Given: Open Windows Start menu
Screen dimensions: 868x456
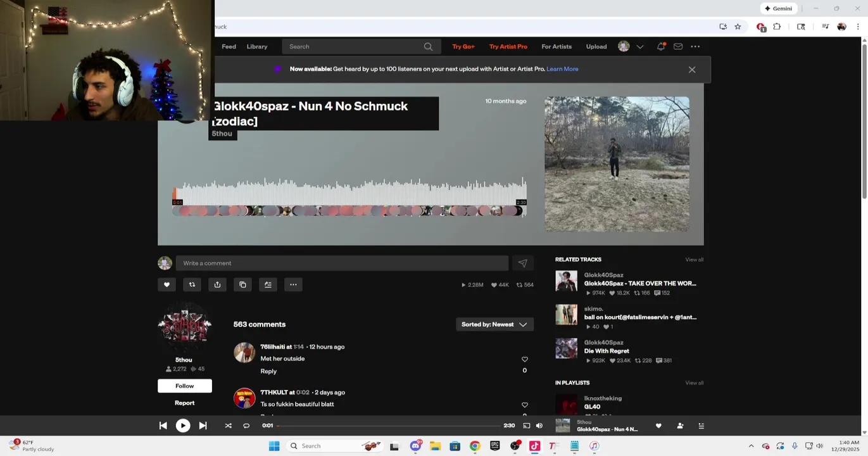Looking at the screenshot, I should coord(274,446).
